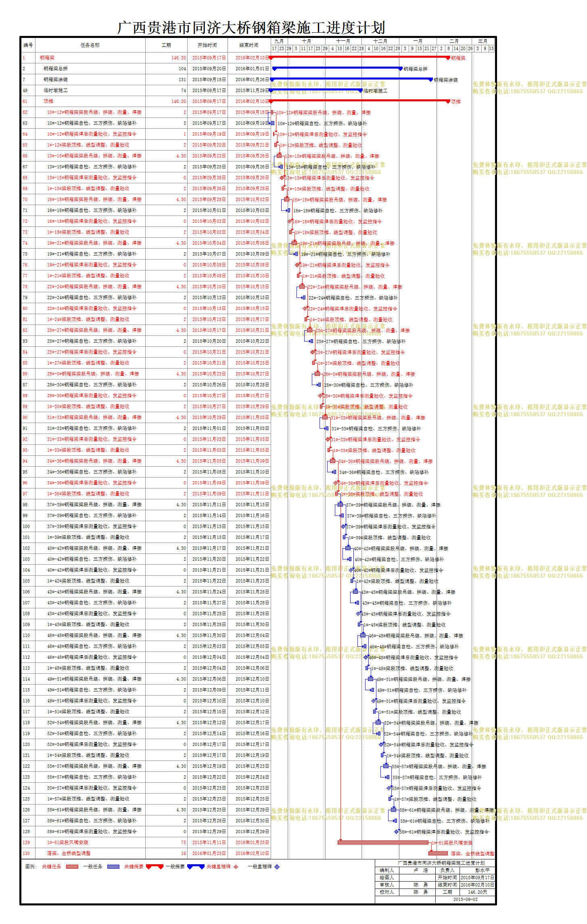Image resolution: width=587 pixels, height=924 pixels.
Task: Click the 一月 month header in timeline
Action: point(418,41)
